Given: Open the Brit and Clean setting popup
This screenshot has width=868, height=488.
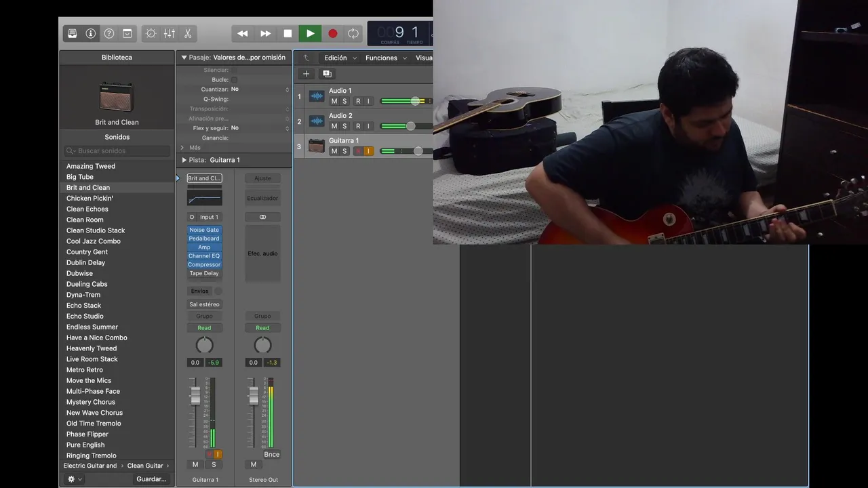Looking at the screenshot, I should click(x=204, y=178).
